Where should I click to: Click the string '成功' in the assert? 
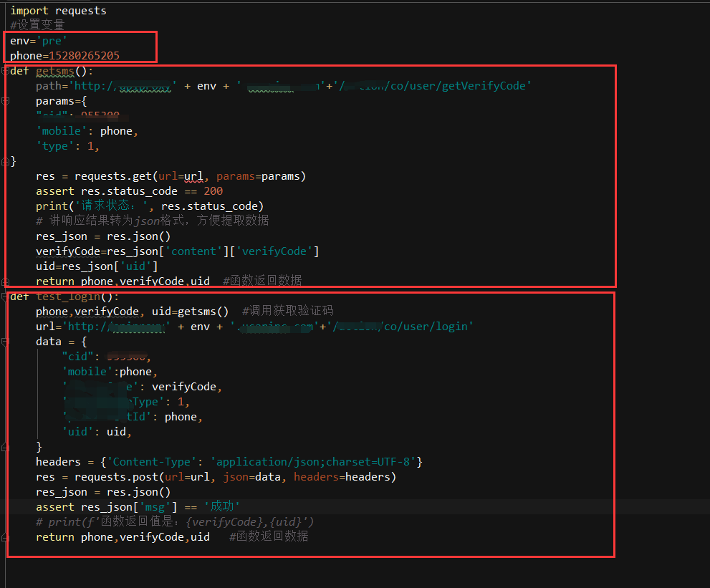click(x=221, y=506)
